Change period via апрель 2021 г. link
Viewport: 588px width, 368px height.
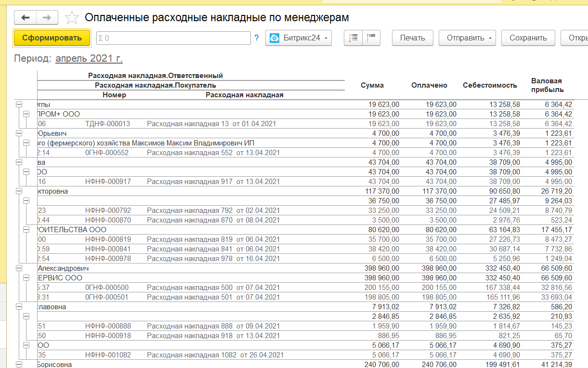click(x=89, y=59)
